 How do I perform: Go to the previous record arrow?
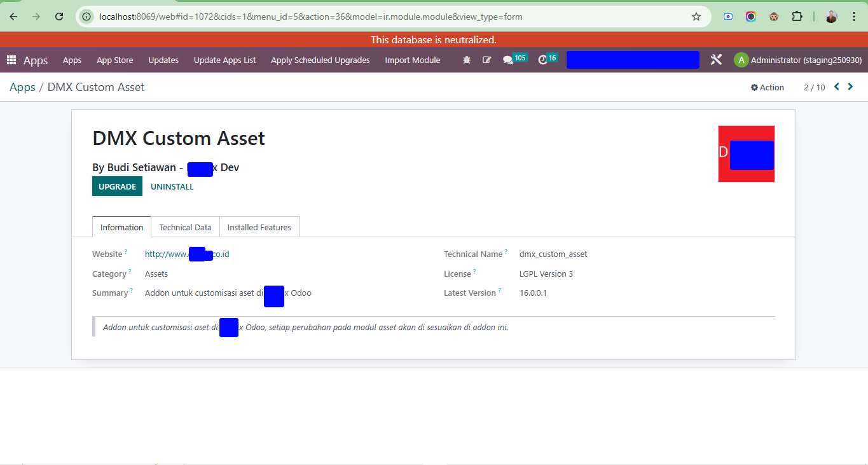pos(837,87)
